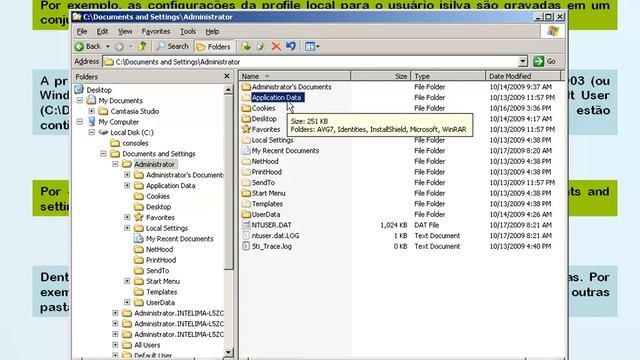Image resolution: width=640 pixels, height=360 pixels.
Task: Collapse the Local Disk (C:) node
Action: point(92,132)
